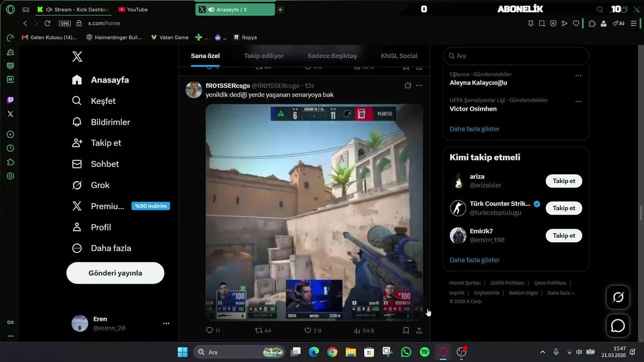Open Twitch in Opera GX sidebar
The height and width of the screenshot is (362, 644).
tap(10, 100)
